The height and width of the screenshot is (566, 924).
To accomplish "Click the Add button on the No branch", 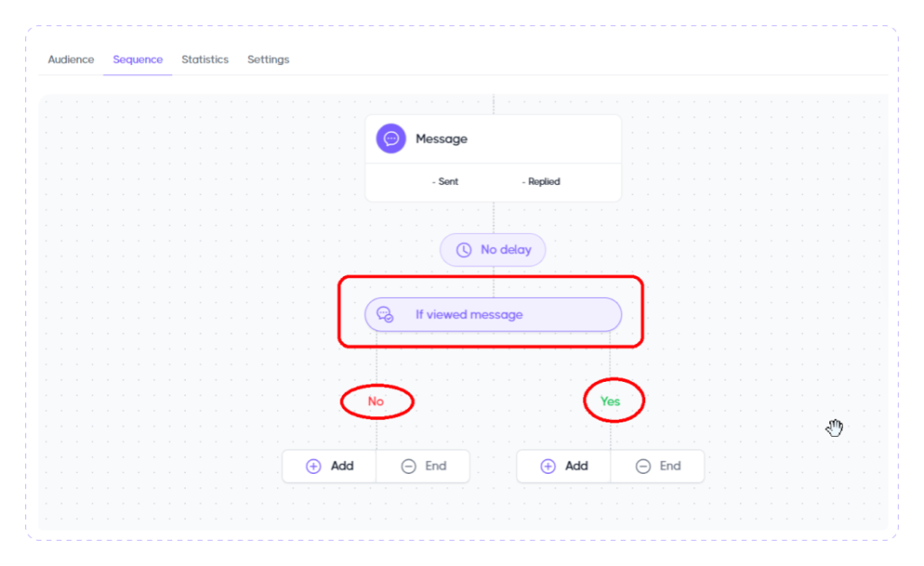I will (x=329, y=467).
